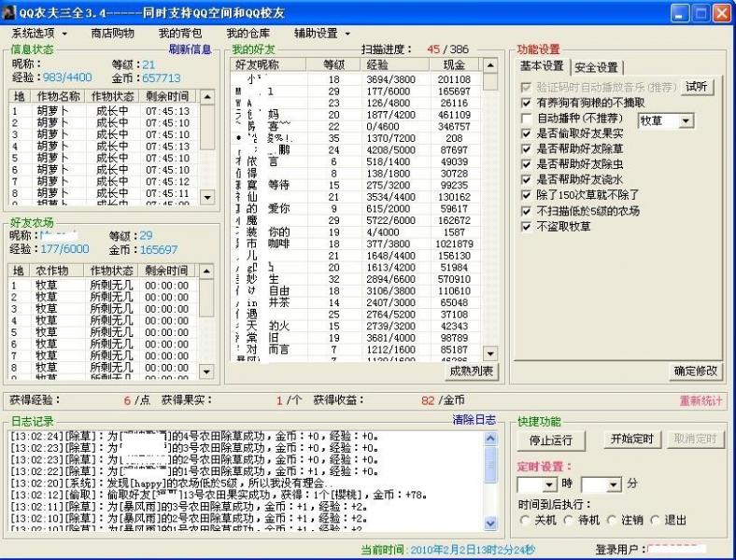Viewport: 736px width, 560px height.
Task: Switch to the 安全设置 tab
Action: [596, 67]
